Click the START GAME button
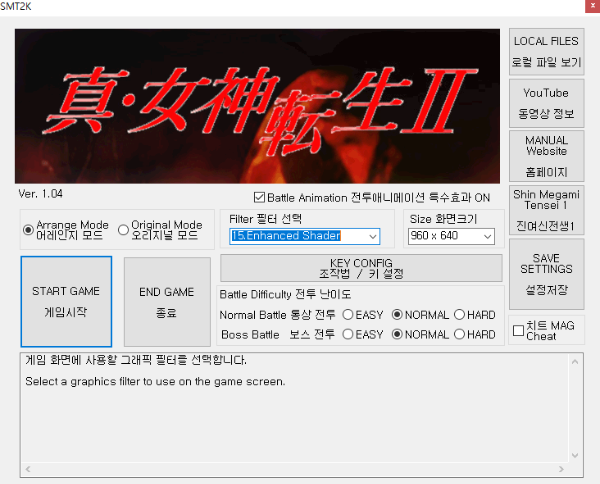600x484 pixels. click(66, 301)
